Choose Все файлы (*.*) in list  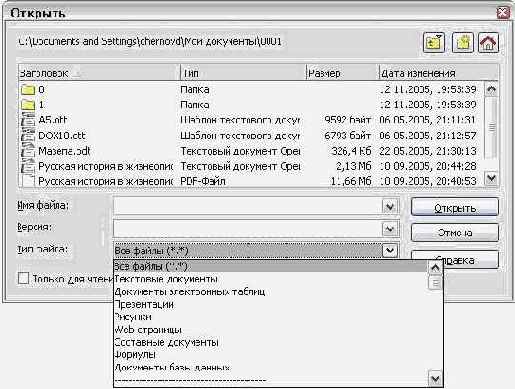[x=270, y=266]
